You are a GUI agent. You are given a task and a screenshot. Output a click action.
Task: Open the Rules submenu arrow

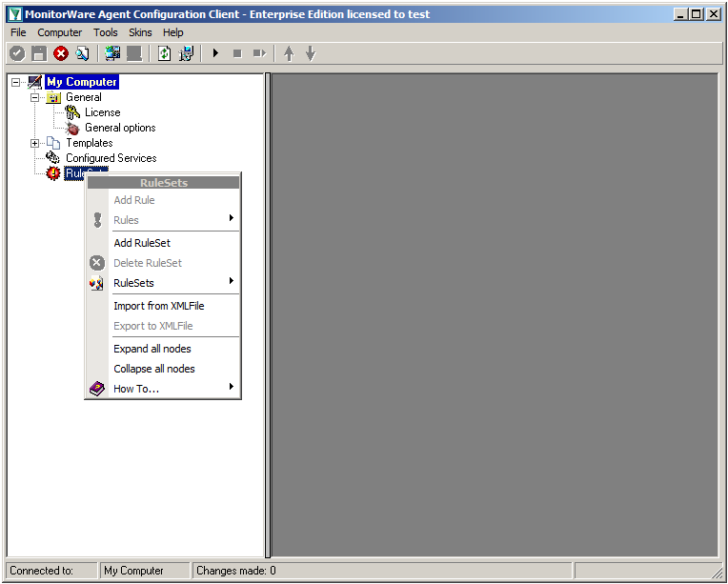pos(232,218)
